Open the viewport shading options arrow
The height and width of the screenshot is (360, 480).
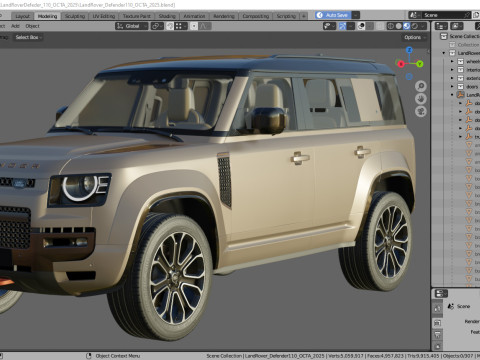[x=423, y=26]
